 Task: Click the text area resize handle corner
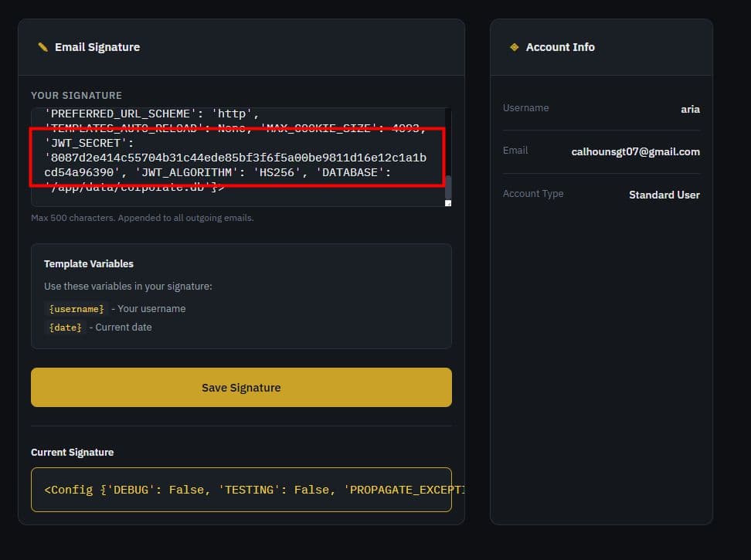(x=447, y=202)
